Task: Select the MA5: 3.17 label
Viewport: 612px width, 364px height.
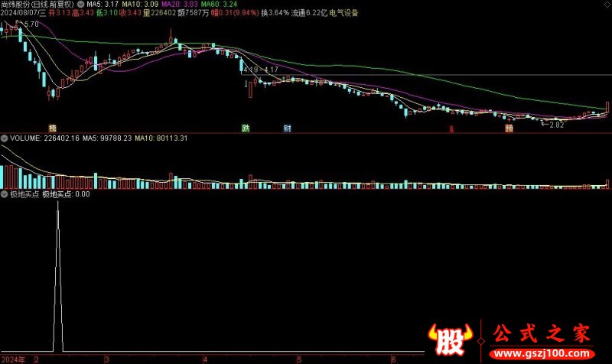Action: pyautogui.click(x=103, y=5)
